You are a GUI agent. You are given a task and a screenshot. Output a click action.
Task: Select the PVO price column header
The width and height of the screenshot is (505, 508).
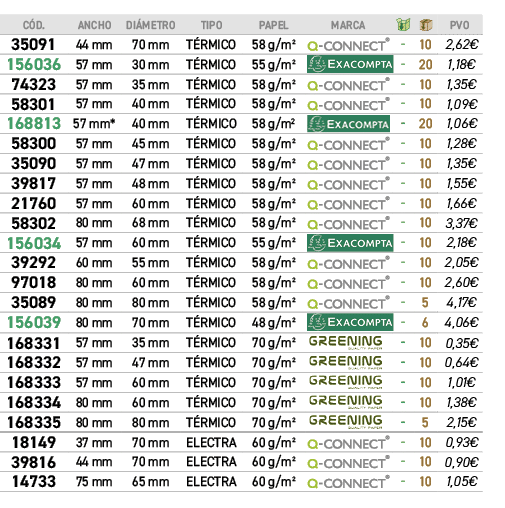[459, 25]
